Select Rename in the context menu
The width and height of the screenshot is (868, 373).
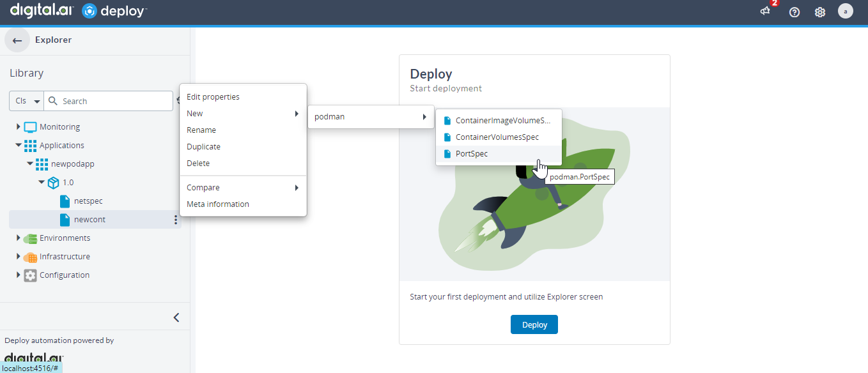point(243,130)
